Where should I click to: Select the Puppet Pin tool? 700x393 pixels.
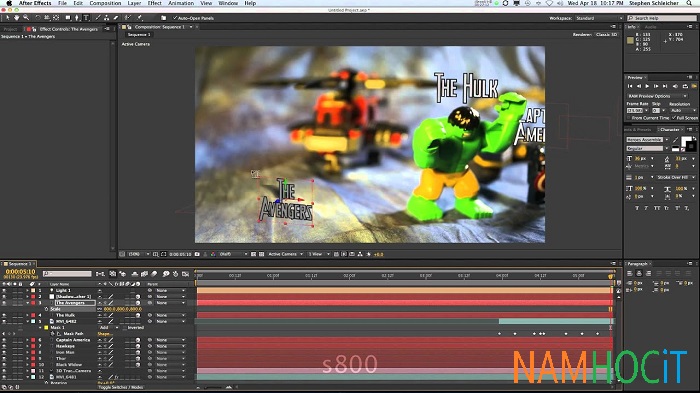pos(140,18)
